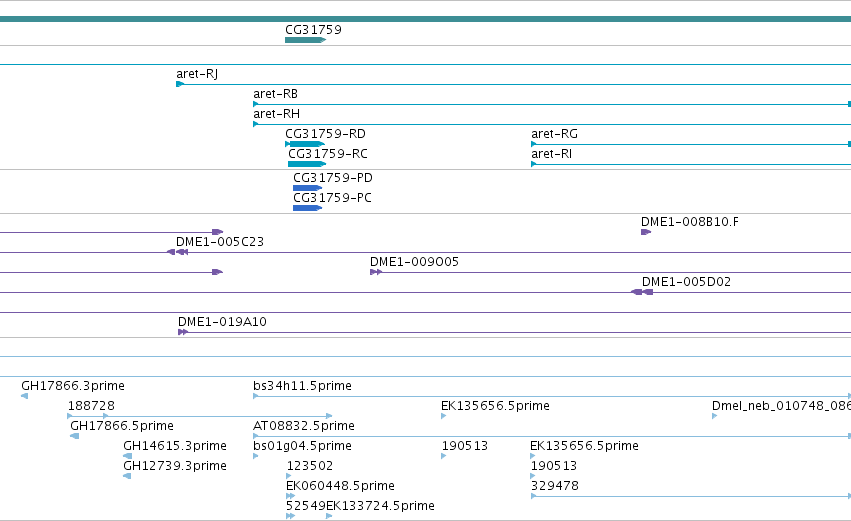Select the GH17866.3prime arrow glyph
851x521 pixels.
[x=24, y=396]
